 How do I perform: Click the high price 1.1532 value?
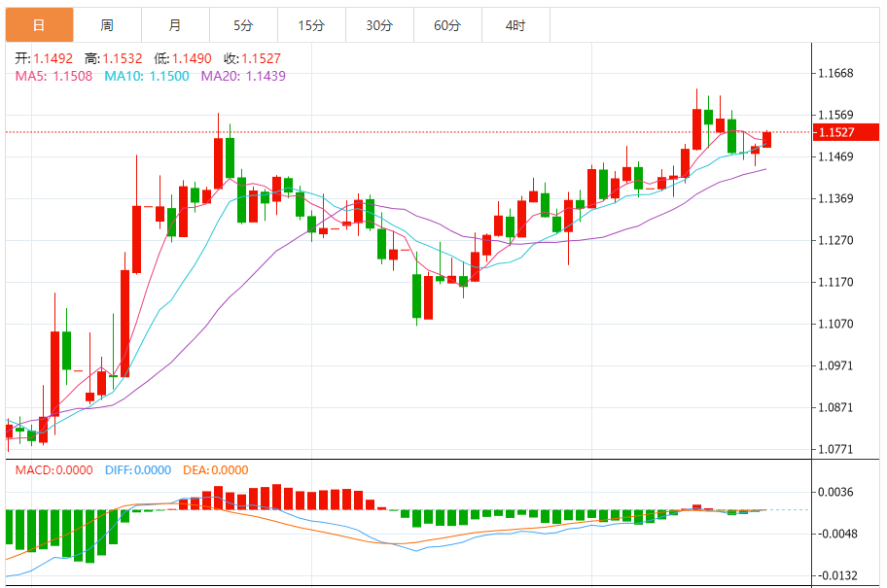(x=123, y=58)
